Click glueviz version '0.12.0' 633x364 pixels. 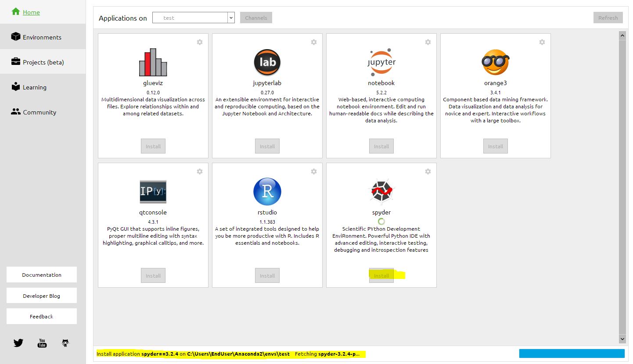coord(153,93)
